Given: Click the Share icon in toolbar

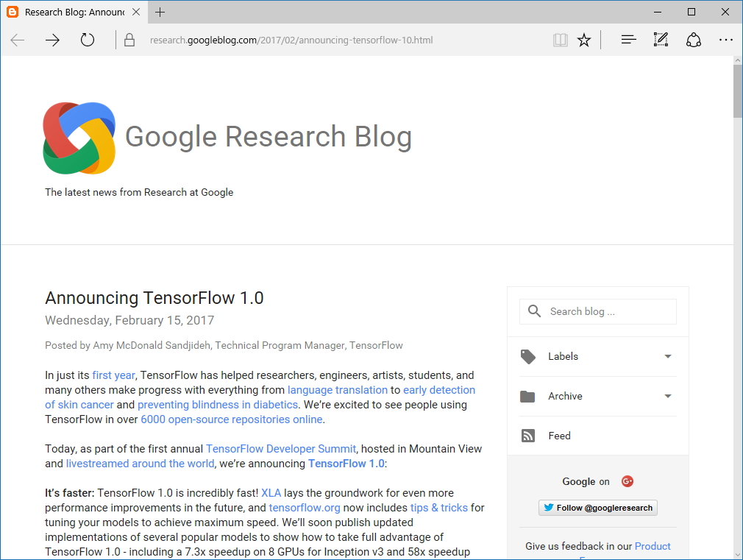Looking at the screenshot, I should [694, 40].
